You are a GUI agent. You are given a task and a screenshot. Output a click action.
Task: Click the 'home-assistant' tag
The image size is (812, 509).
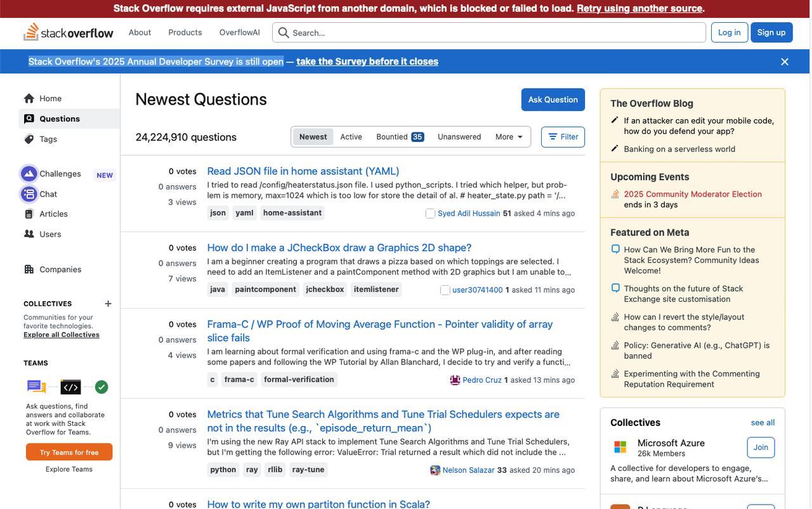click(292, 213)
